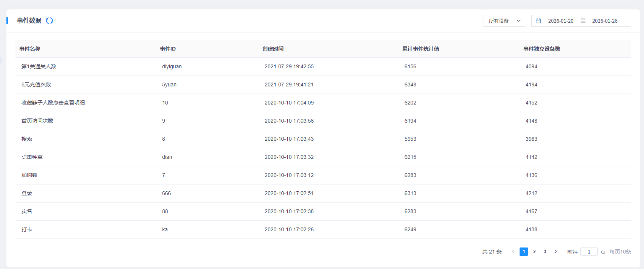Click the refresh icon beside 事件数据
Viewport: 644px width, 269px height.
click(x=49, y=21)
